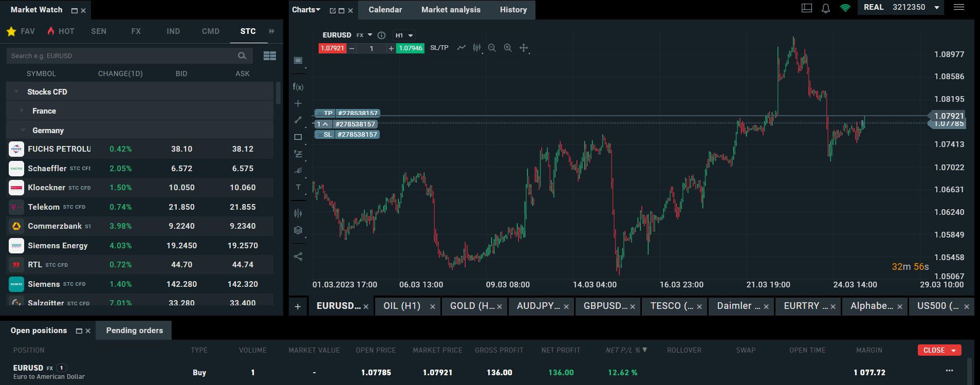
Task: Open the notifications bell
Action: click(826, 8)
